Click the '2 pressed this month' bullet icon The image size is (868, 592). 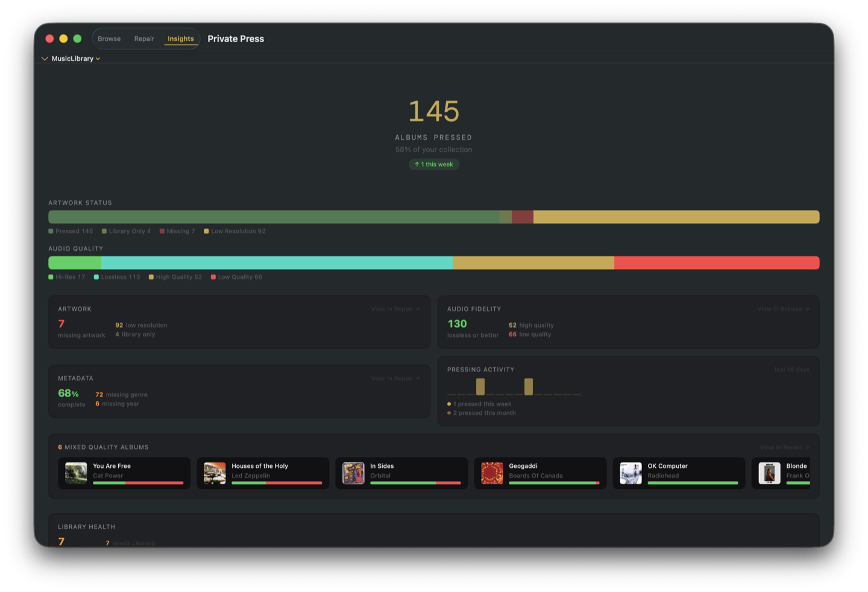448,413
